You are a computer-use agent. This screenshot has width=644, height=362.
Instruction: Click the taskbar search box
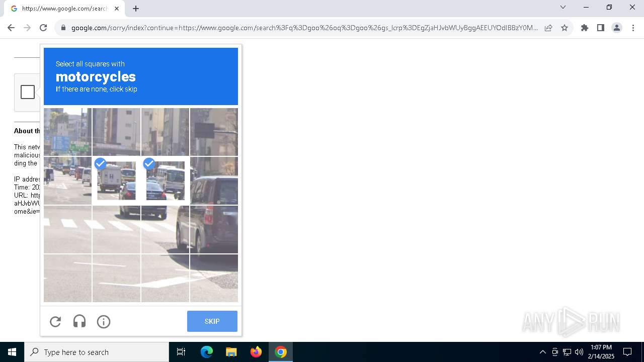coord(97,352)
